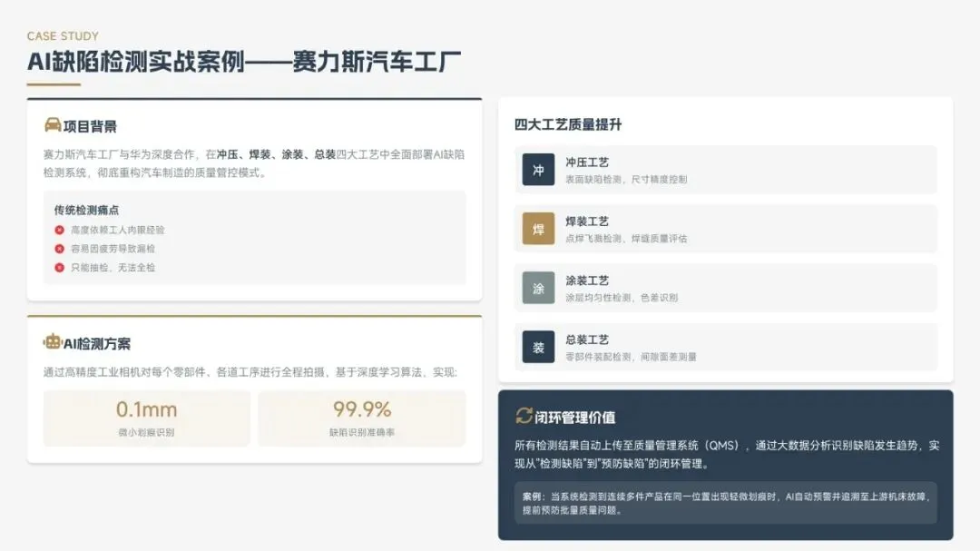The height and width of the screenshot is (551, 980).
Task: Click the text 高度依赖工人肉眼经验
Action: 117,231
